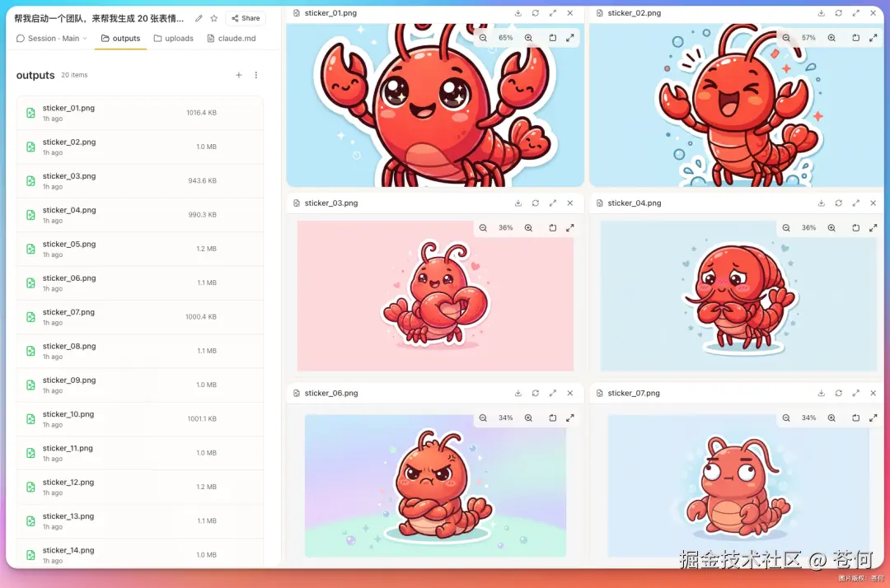This screenshot has width=890, height=588.
Task: Download sticker_01.png from its panel header
Action: [518, 13]
